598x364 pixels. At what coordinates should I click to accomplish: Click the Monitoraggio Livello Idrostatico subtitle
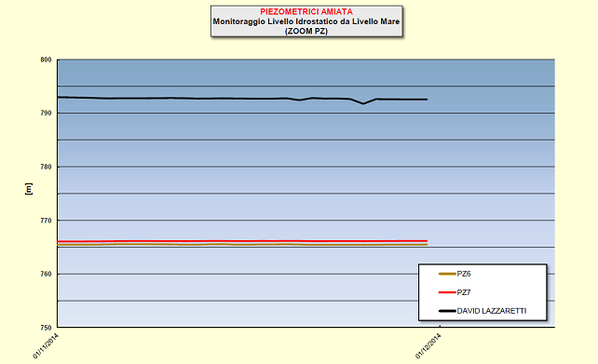point(306,21)
